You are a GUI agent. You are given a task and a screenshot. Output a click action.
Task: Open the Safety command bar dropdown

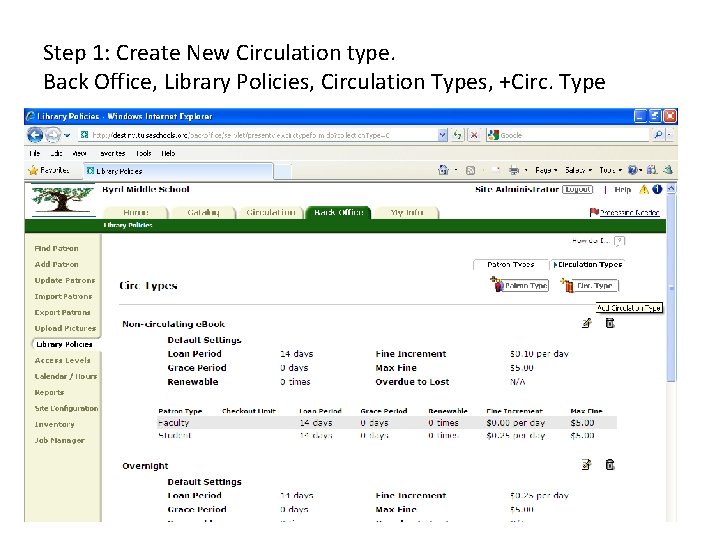coord(579,170)
